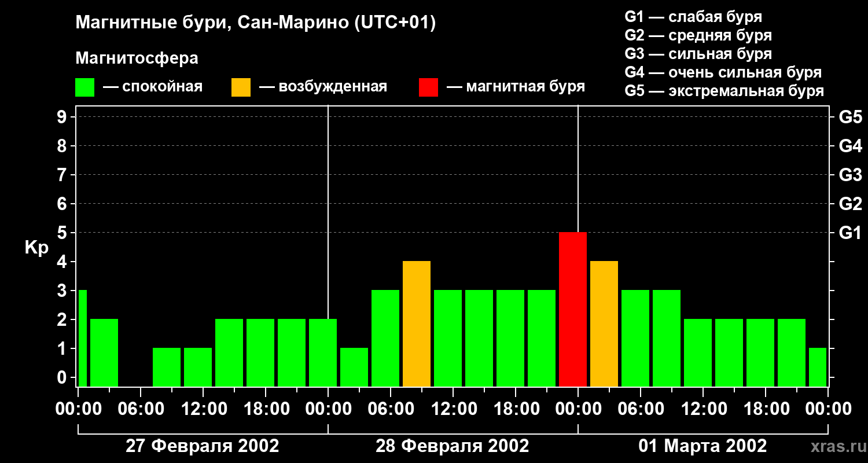868x463 pixels.
Task: Click the Kp value 5 on left axis
Action: [63, 233]
